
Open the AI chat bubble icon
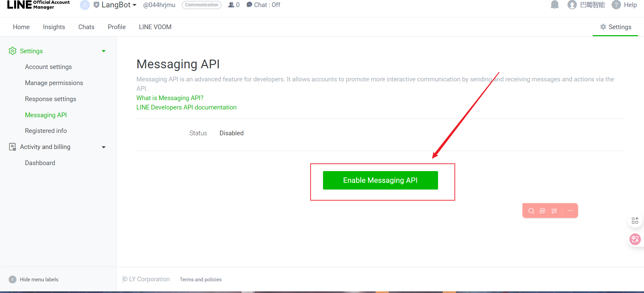(542, 211)
